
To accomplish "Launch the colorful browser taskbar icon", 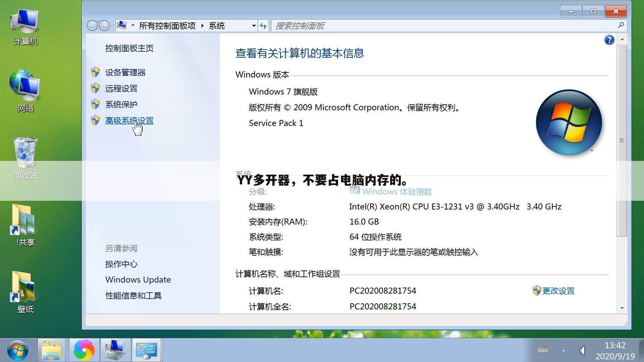I will (x=84, y=350).
